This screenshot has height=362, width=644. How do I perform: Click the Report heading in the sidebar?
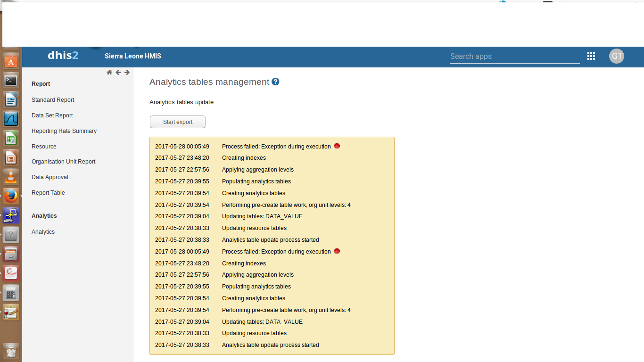click(x=41, y=84)
